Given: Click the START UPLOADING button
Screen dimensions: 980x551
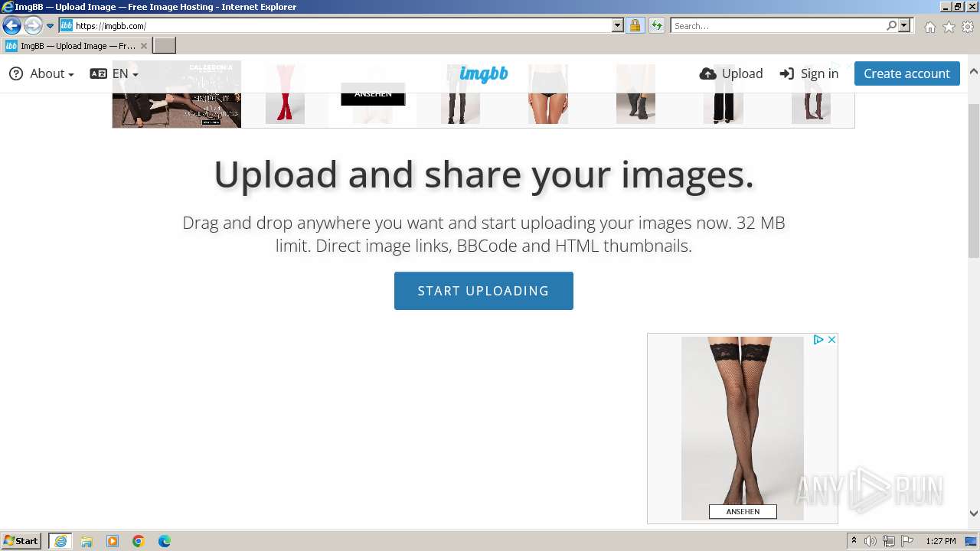Looking at the screenshot, I should [x=484, y=291].
